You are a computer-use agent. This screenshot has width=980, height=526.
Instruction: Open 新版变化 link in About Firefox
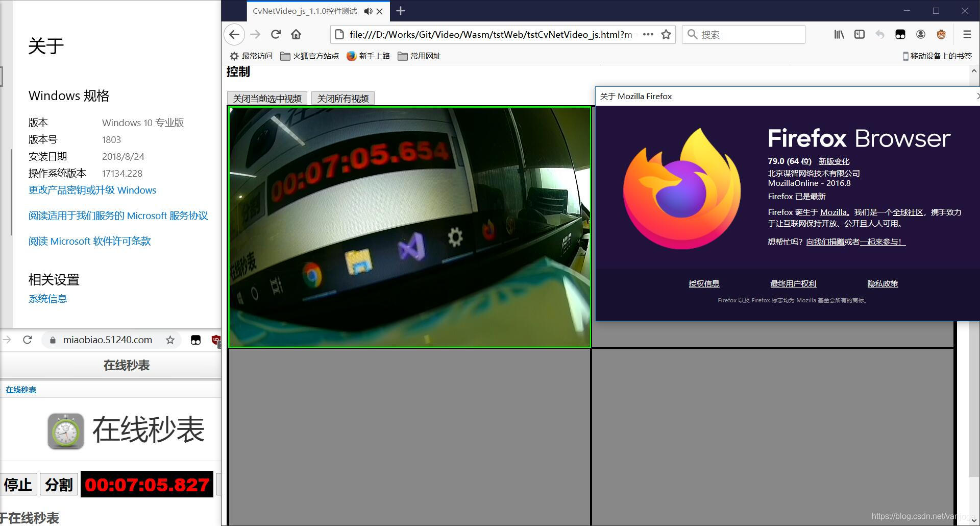(834, 161)
